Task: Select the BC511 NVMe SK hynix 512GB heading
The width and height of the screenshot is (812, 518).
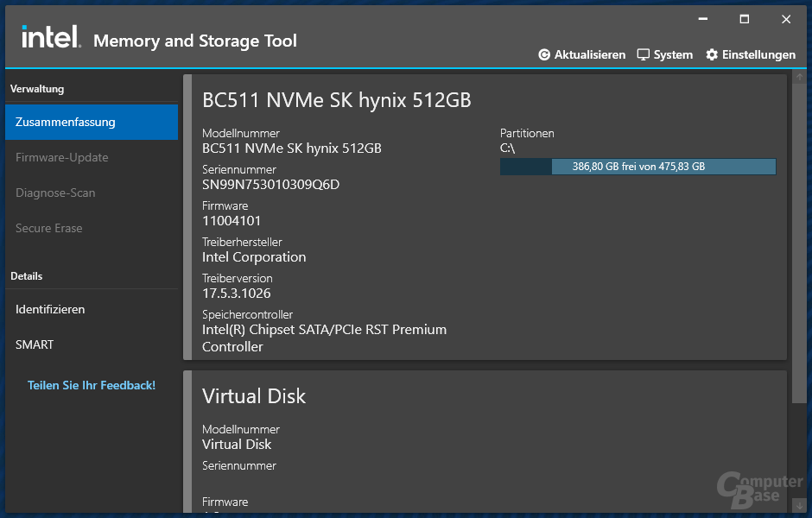Action: click(x=337, y=100)
